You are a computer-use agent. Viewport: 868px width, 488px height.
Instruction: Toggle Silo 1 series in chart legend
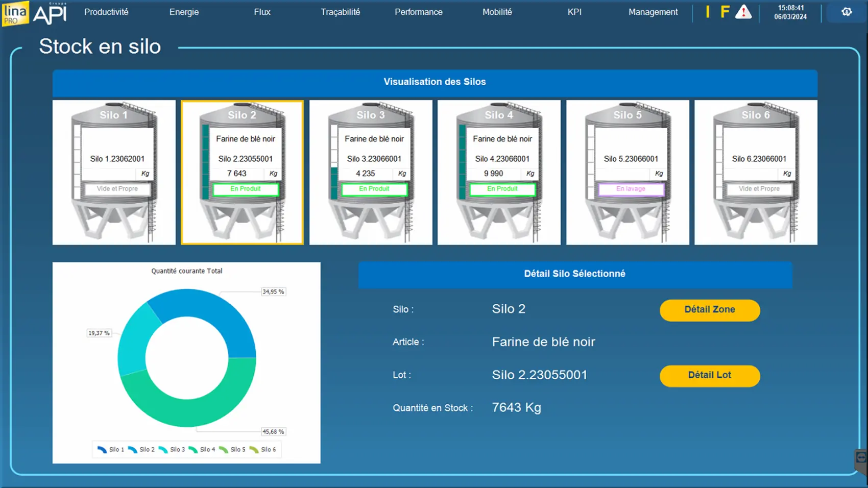coord(111,450)
